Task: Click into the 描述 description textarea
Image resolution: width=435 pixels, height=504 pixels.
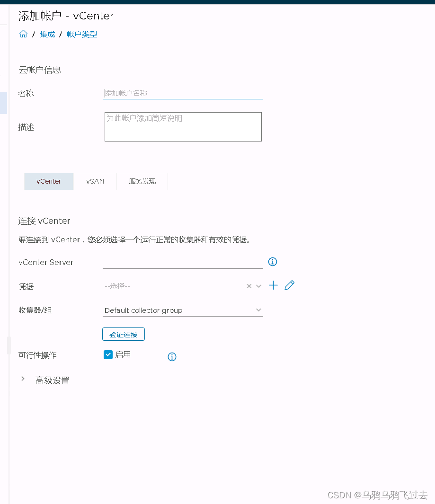Action: pyautogui.click(x=183, y=127)
